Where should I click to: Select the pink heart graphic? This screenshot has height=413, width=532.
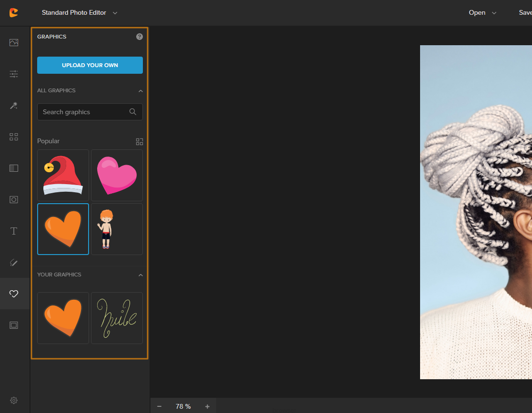click(117, 175)
